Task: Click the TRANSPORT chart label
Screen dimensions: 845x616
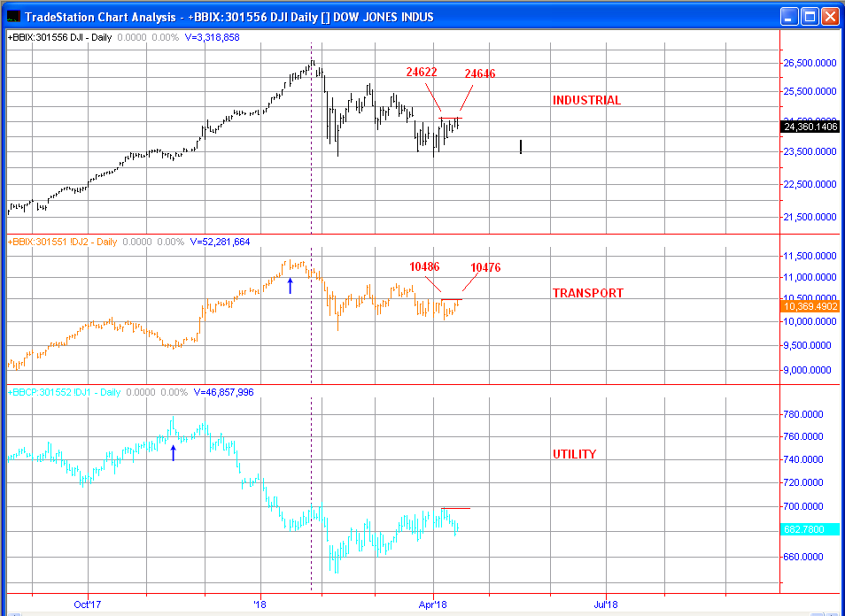Action: pos(587,293)
